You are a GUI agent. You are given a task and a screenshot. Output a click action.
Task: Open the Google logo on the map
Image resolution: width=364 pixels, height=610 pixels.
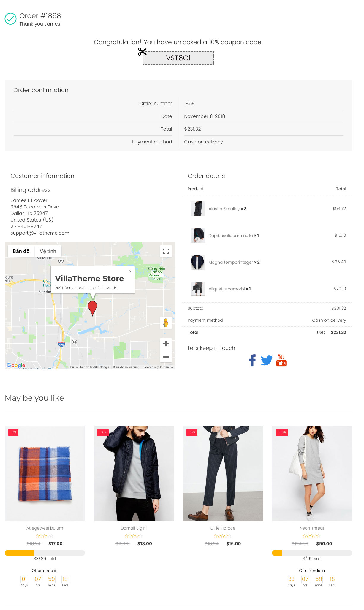pos(16,365)
